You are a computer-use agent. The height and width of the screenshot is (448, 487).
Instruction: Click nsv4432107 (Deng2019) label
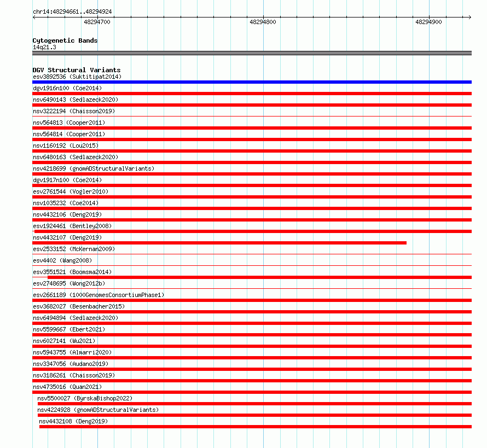[x=67, y=237]
